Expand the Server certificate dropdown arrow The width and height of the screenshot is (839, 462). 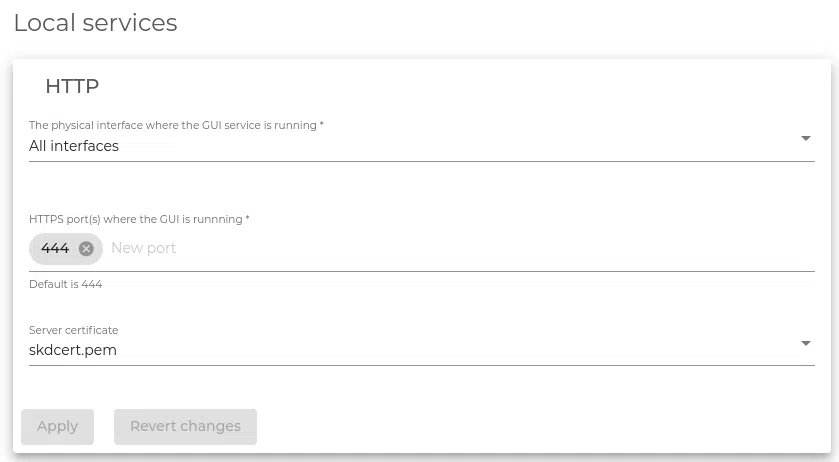[x=806, y=344]
